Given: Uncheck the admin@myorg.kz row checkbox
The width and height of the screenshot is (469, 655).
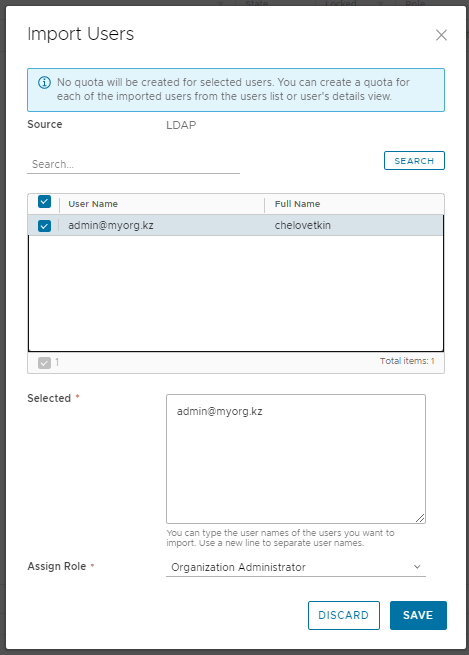Looking at the screenshot, I should pos(44,226).
